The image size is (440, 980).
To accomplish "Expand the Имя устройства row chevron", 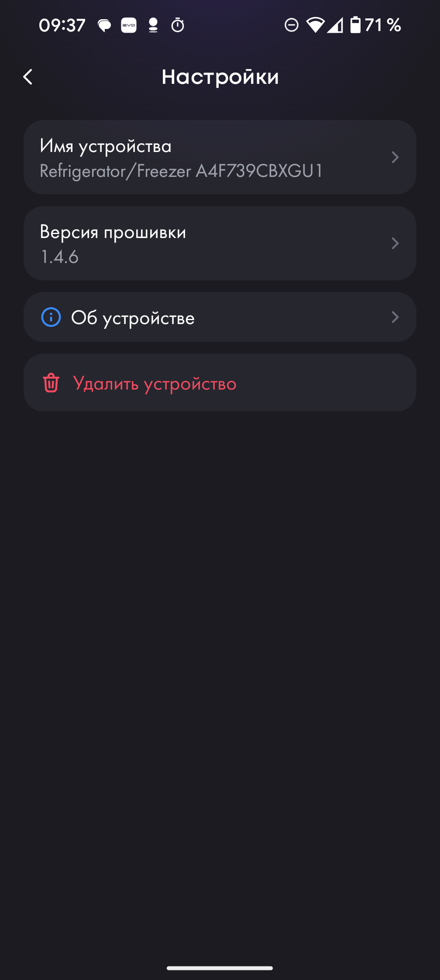I will 395,157.
